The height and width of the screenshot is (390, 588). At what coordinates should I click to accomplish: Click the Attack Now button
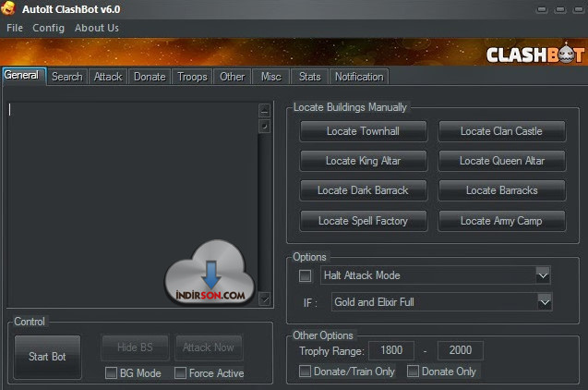pos(209,347)
